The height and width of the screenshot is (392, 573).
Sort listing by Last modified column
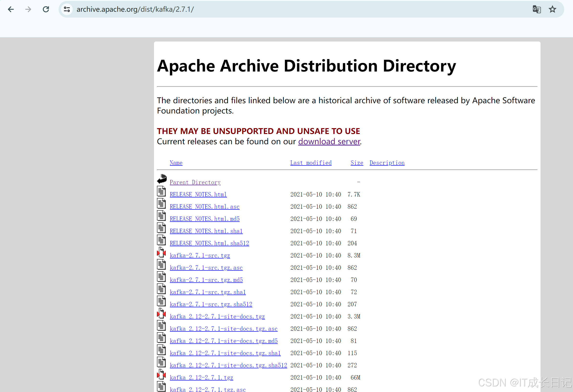[311, 163]
